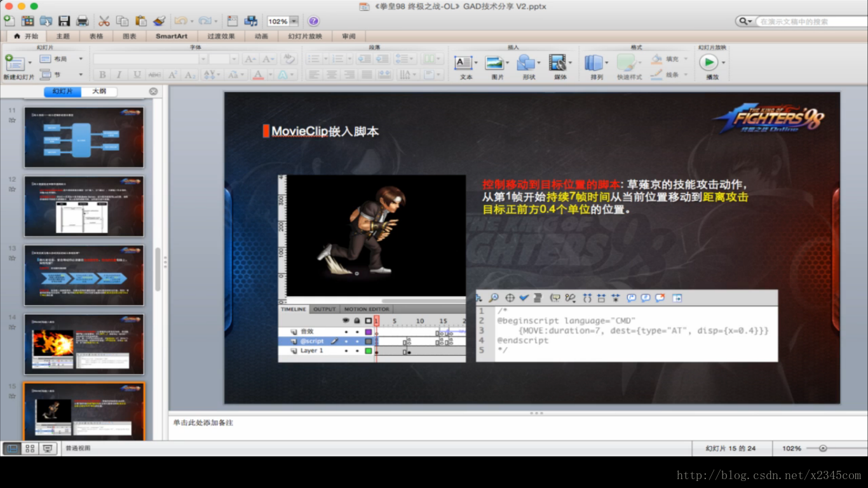Toggle underline formatting U button
The height and width of the screenshot is (488, 868).
point(137,75)
